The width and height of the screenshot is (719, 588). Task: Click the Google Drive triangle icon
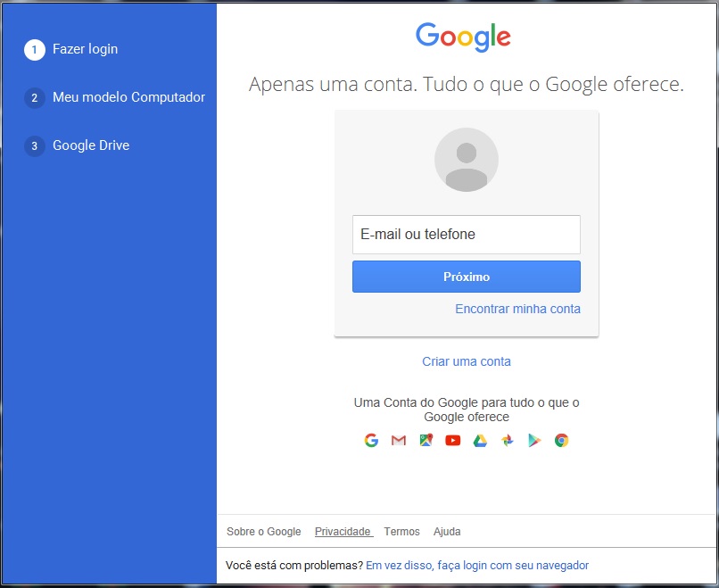[x=480, y=440]
